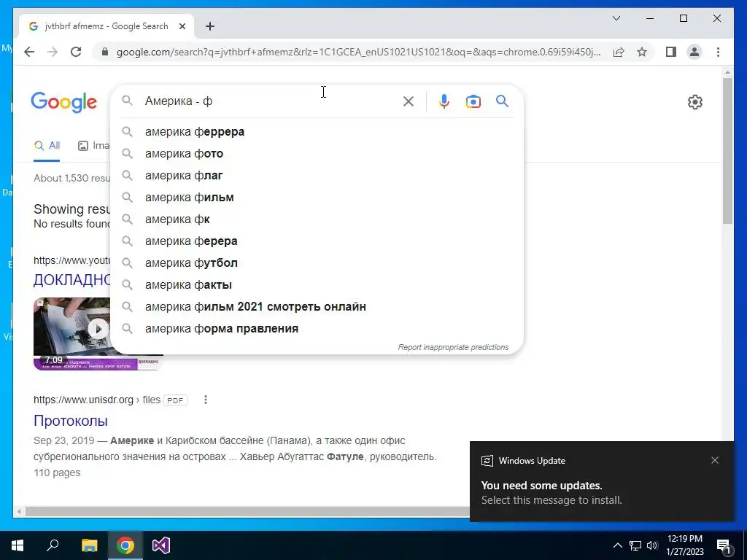The width and height of the screenshot is (747, 560).
Task: Click the Chrome back arrow
Action: tap(29, 52)
